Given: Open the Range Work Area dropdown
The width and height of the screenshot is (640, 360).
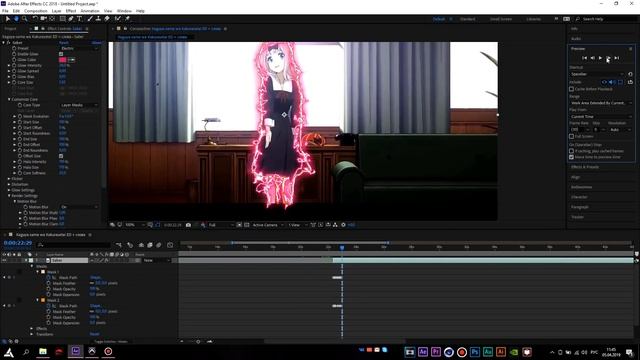Looking at the screenshot, I should tap(601, 103).
